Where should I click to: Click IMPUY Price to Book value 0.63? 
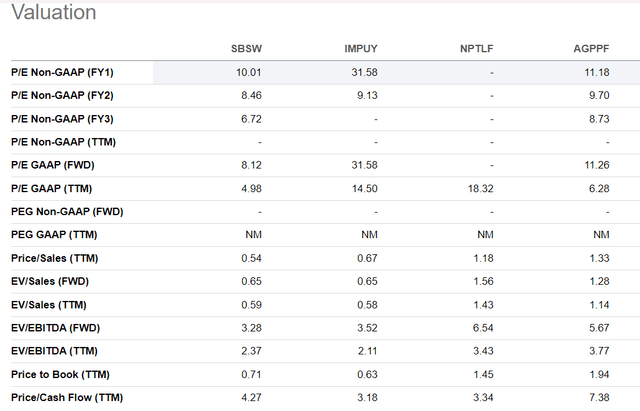pyautogui.click(x=367, y=374)
